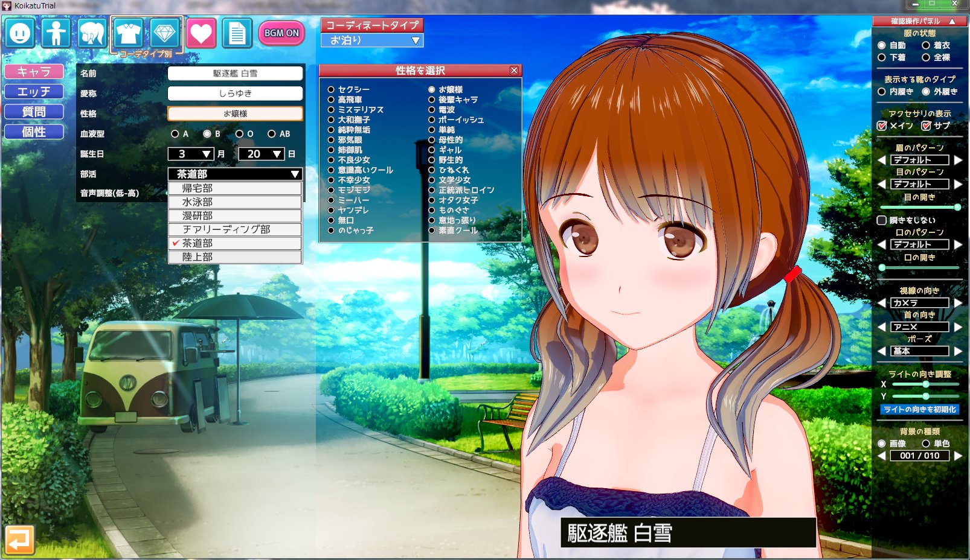Toggle the BGM ON button
Viewport: 970px width, 560px height.
click(281, 33)
